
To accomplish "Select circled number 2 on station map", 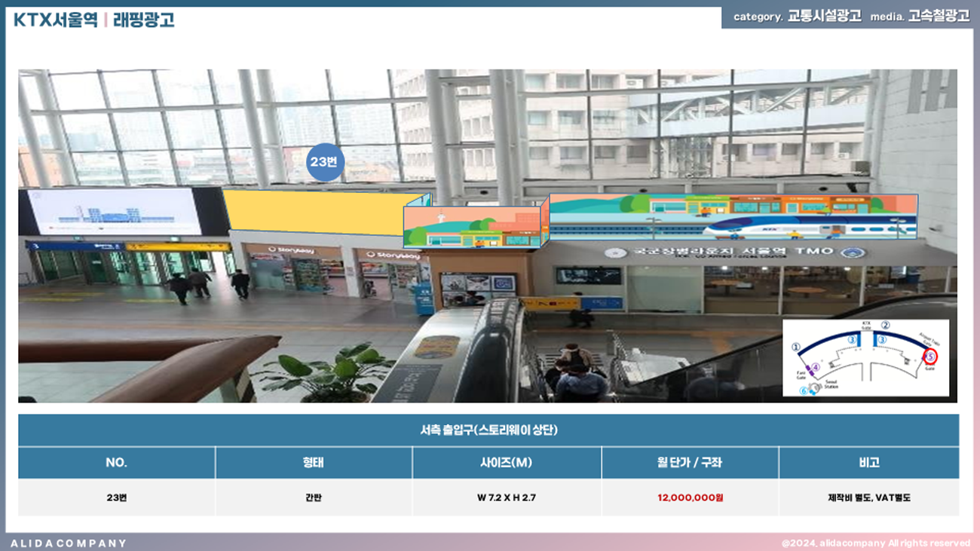I will tap(886, 326).
